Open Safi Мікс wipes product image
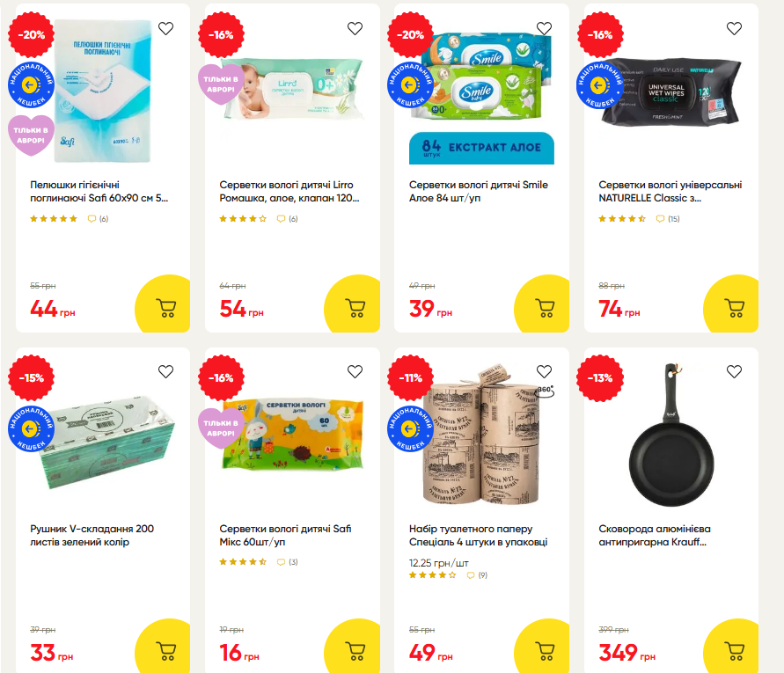 pyautogui.click(x=292, y=435)
